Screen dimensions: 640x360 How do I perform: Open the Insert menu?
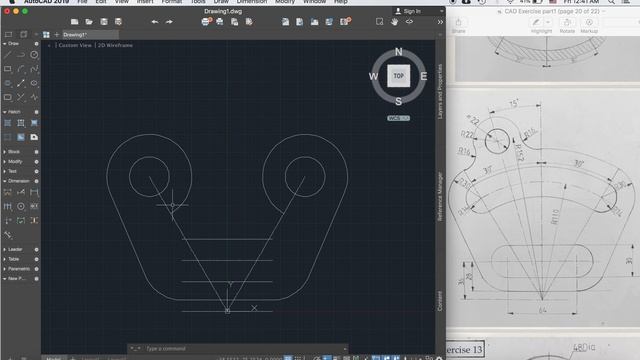145,2
